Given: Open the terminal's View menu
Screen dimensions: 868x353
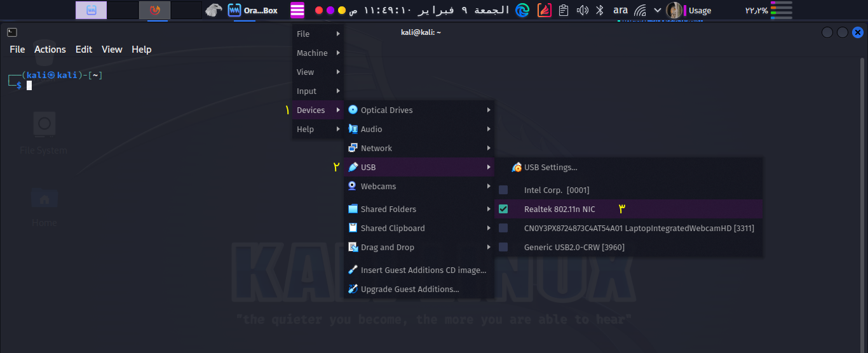Looking at the screenshot, I should [112, 50].
